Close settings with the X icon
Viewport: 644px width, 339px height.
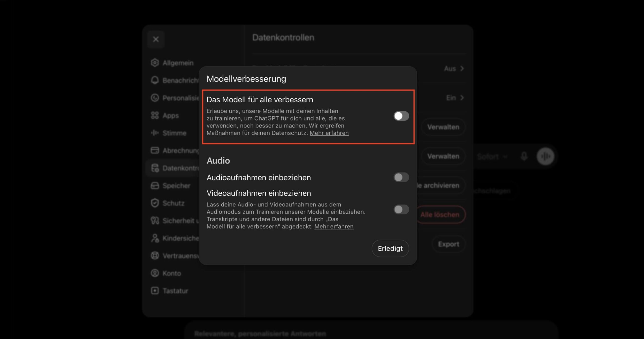point(156,39)
